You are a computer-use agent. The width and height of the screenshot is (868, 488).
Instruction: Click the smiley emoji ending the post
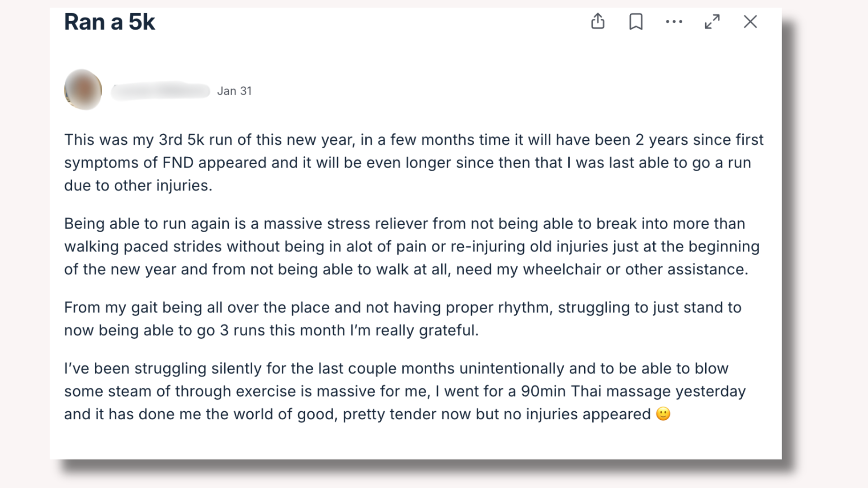click(663, 414)
